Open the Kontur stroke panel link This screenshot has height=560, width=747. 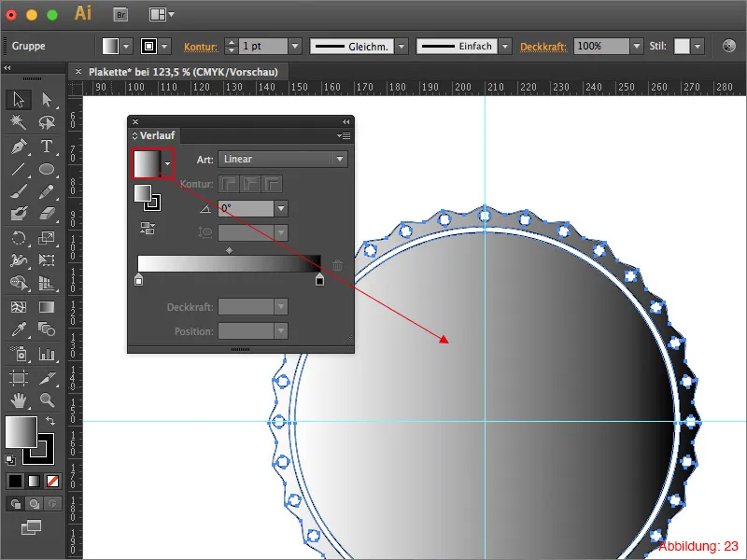(x=201, y=47)
